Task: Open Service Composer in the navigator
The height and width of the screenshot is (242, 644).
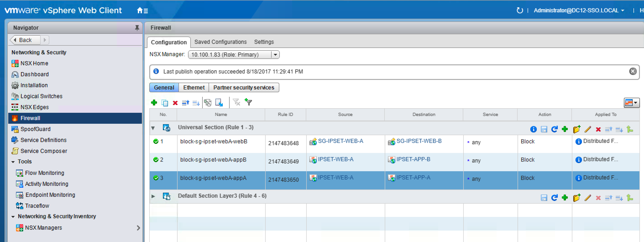Action: pyautogui.click(x=44, y=151)
